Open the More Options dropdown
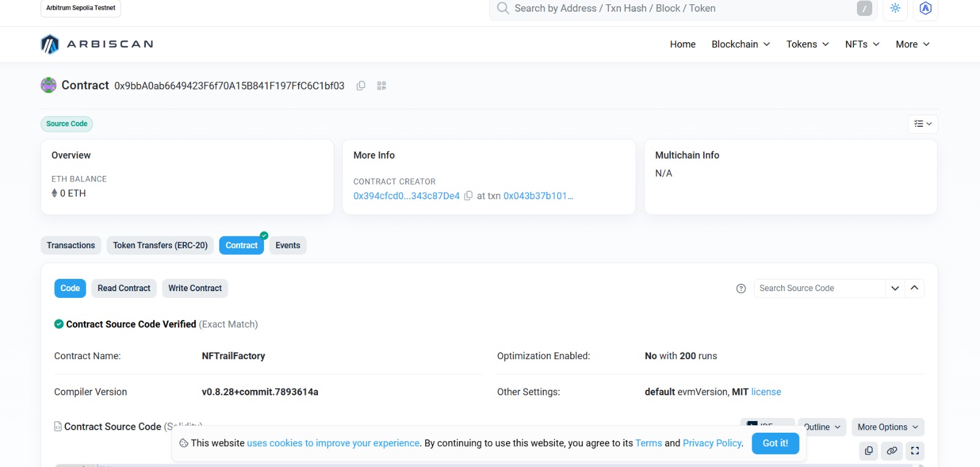Viewport: 980px width, 467px height. point(888,427)
